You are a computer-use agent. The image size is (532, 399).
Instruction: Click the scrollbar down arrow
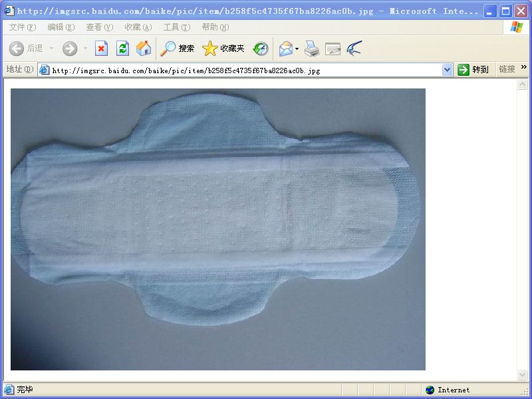tap(523, 375)
